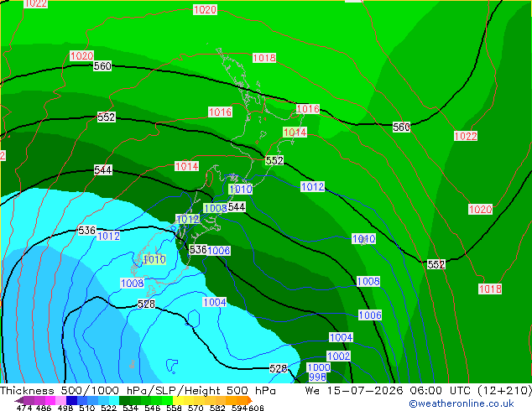Select the 528 label next to 1000
This screenshot has height=411, width=532.
point(279,368)
